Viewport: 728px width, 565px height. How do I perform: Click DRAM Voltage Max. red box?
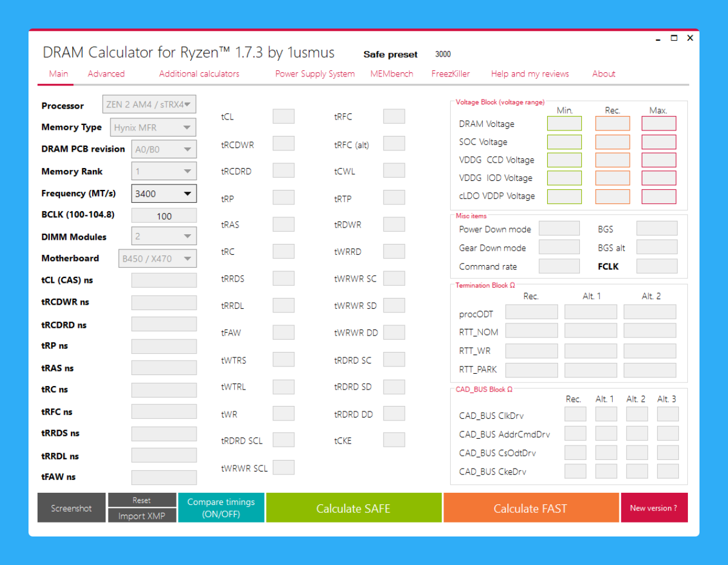[x=659, y=124]
